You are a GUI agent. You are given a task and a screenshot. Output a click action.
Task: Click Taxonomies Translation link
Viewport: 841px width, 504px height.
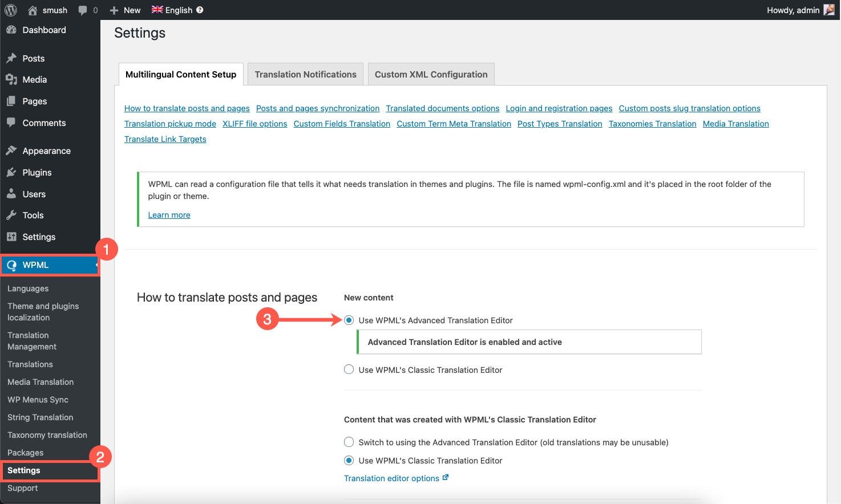653,124
